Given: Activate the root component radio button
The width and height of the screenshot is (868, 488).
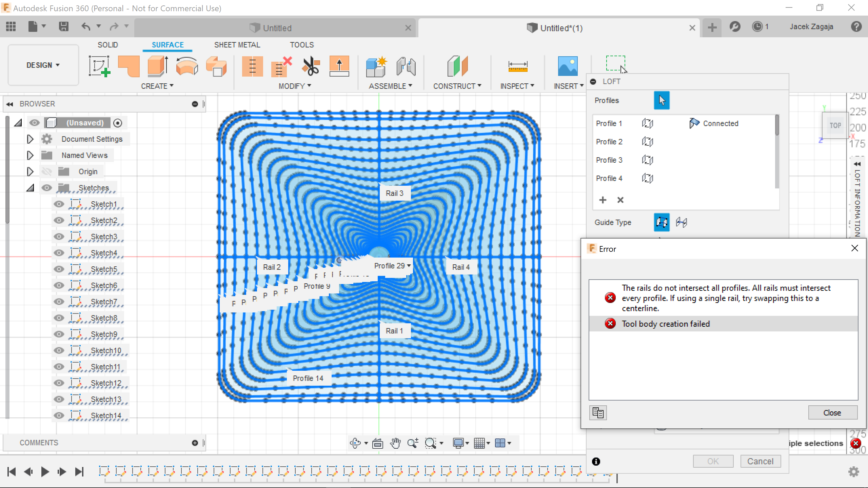Looking at the screenshot, I should 118,123.
